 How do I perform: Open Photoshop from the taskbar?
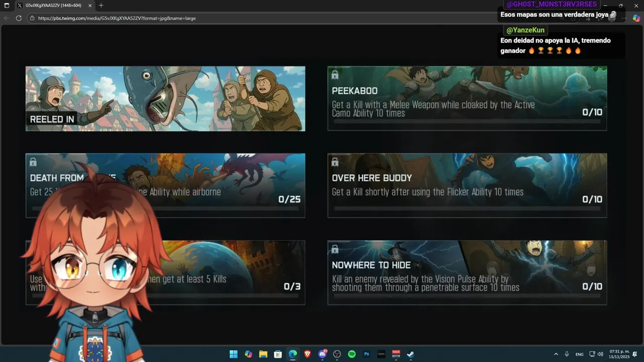click(367, 354)
